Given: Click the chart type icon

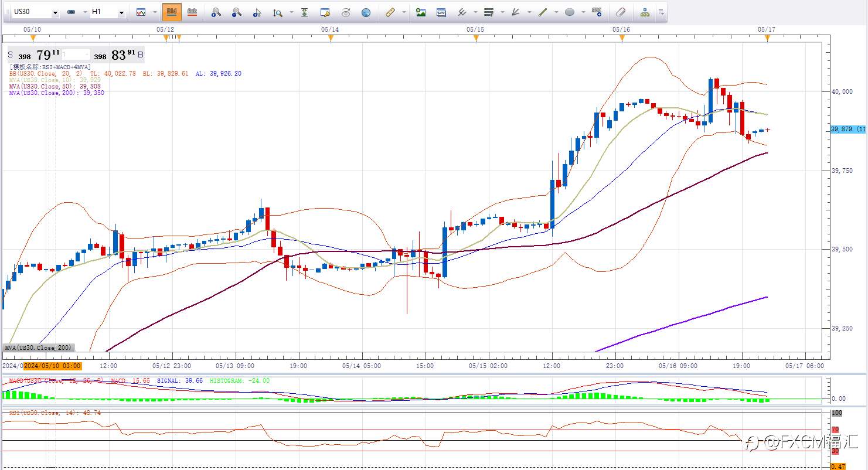Looking at the screenshot, I should click(141, 12).
